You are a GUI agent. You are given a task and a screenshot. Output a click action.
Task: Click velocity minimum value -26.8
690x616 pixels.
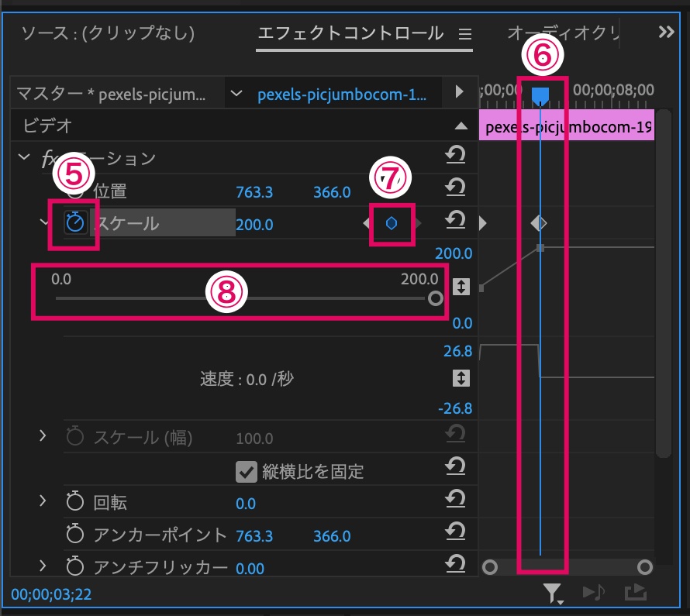[x=455, y=408]
